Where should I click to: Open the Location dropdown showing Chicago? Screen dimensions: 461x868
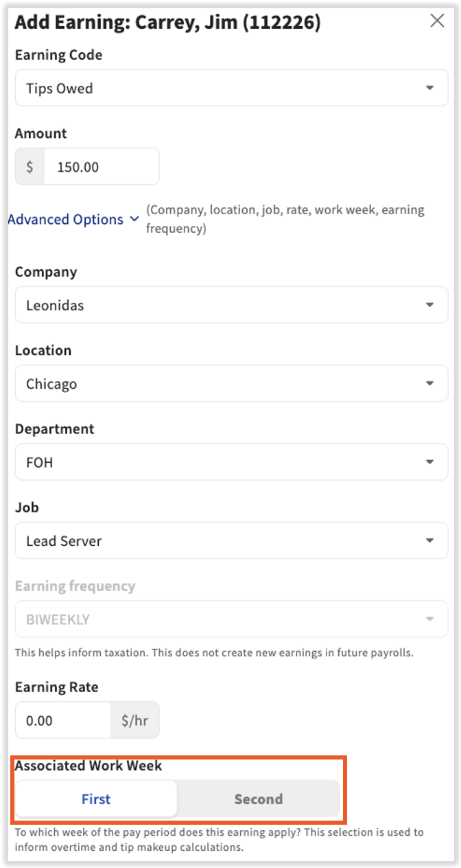[x=230, y=383]
